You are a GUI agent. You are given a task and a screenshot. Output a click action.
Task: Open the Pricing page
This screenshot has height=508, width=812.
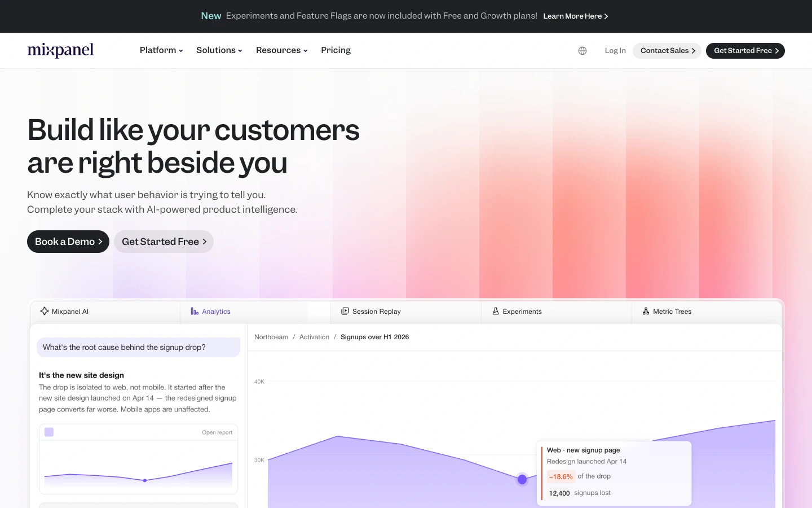[336, 50]
